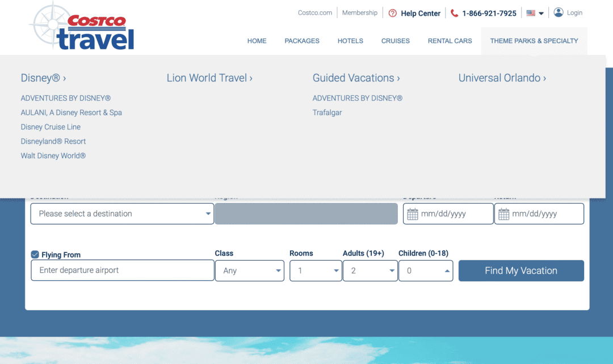
Task: Click the Universal Orlando heading link
Action: tap(502, 78)
